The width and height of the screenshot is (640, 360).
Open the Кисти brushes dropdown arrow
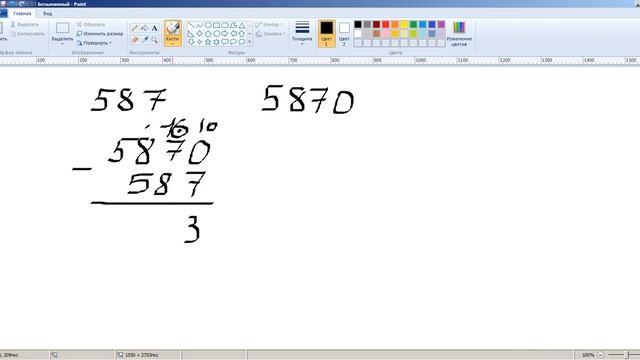173,43
